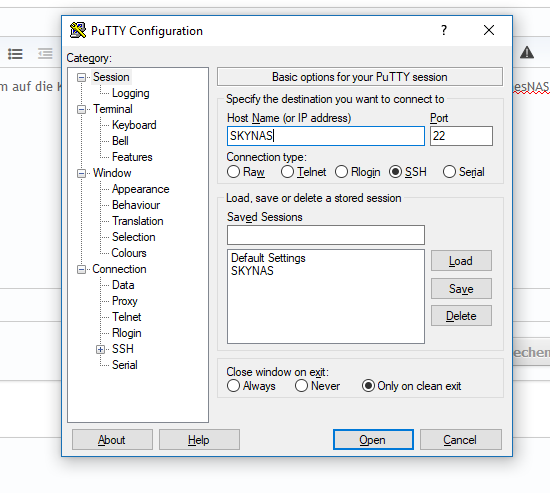
Task: Select the Connection category
Action: tap(119, 269)
